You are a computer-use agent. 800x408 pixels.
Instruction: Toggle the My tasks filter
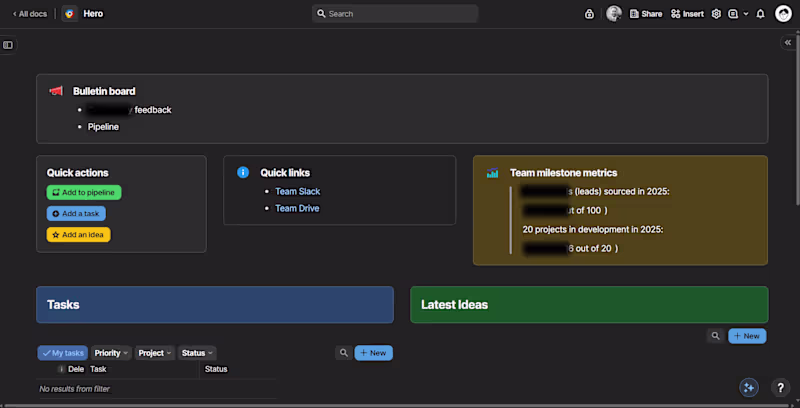[63, 353]
